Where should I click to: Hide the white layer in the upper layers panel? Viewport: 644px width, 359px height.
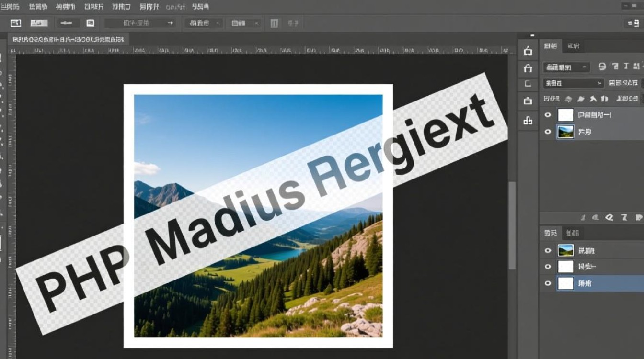[x=548, y=115]
